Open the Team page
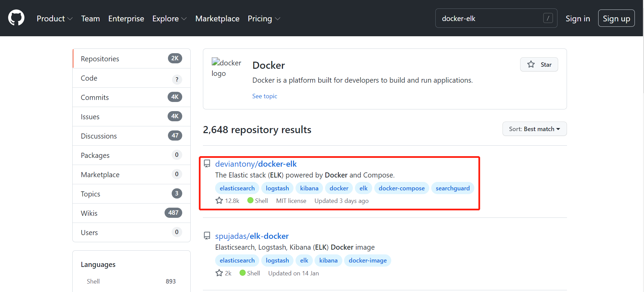The image size is (644, 292). pyautogui.click(x=90, y=19)
